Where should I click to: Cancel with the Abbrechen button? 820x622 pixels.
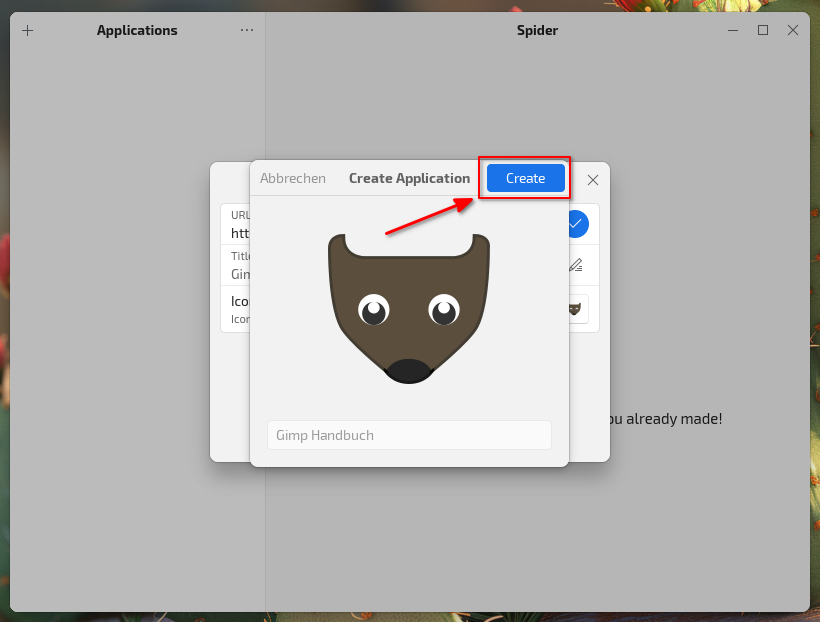coord(293,178)
